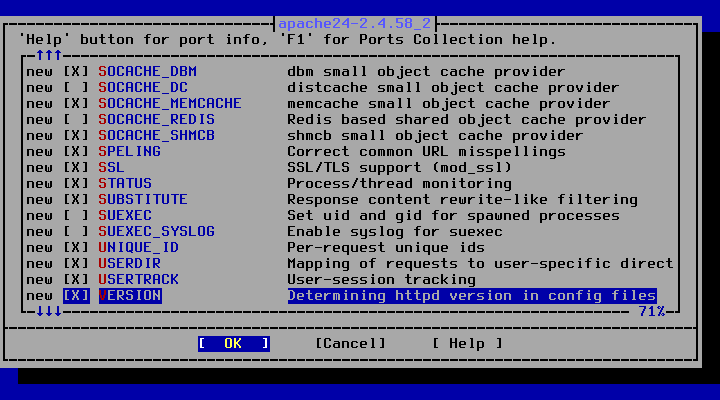Click description 'Mapping of requests to user-specific'
The width and height of the screenshot is (720, 400).
[480, 264]
